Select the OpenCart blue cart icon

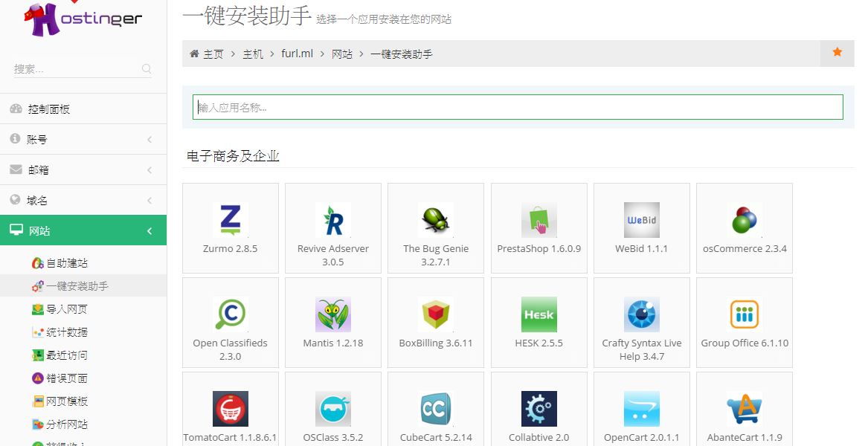tap(642, 409)
